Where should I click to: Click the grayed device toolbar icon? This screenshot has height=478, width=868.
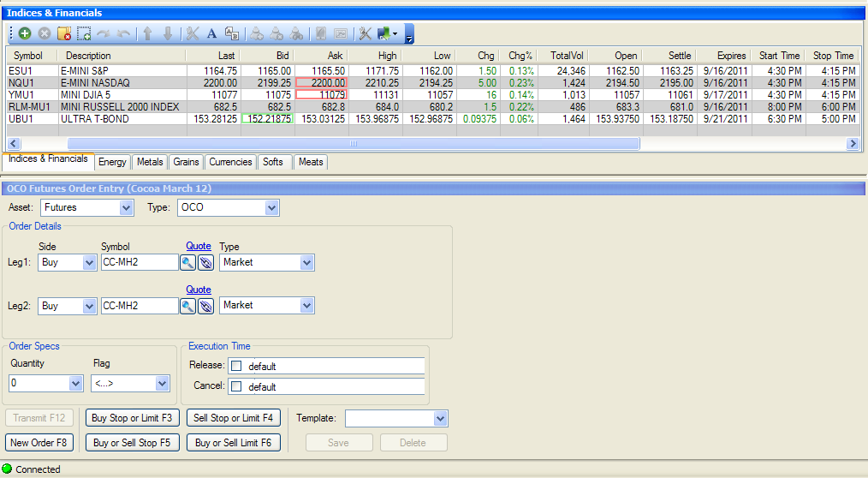[320, 33]
